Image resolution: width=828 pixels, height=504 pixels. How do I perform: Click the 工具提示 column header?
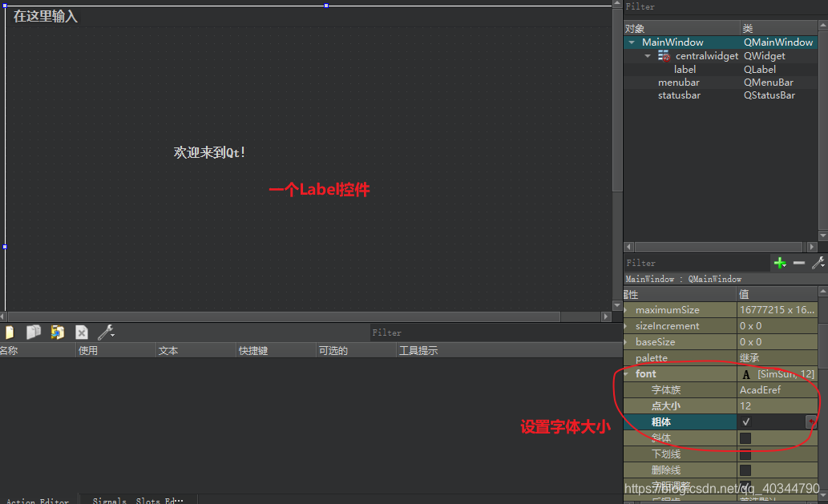click(x=510, y=350)
